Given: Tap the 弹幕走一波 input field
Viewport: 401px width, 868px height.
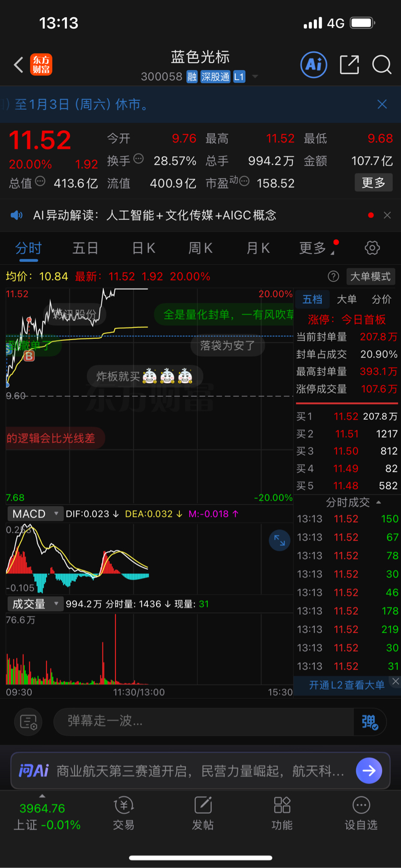Looking at the screenshot, I should (x=204, y=722).
